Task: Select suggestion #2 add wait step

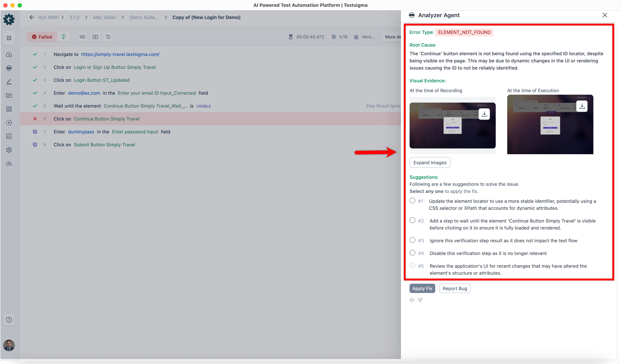Action: pos(412,220)
